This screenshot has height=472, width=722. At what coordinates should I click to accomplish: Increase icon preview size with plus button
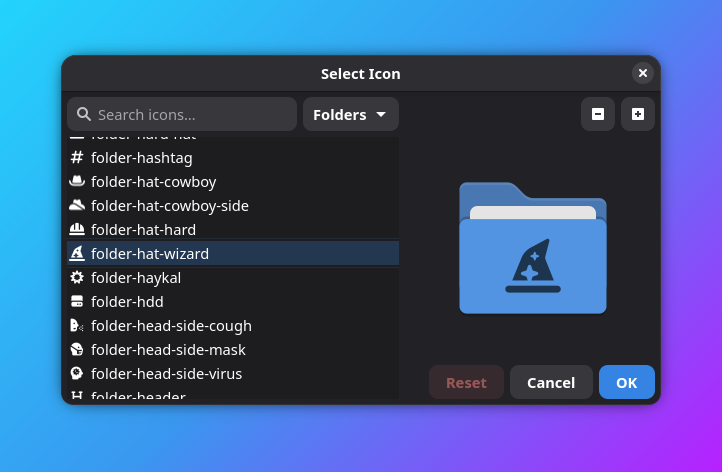638,114
